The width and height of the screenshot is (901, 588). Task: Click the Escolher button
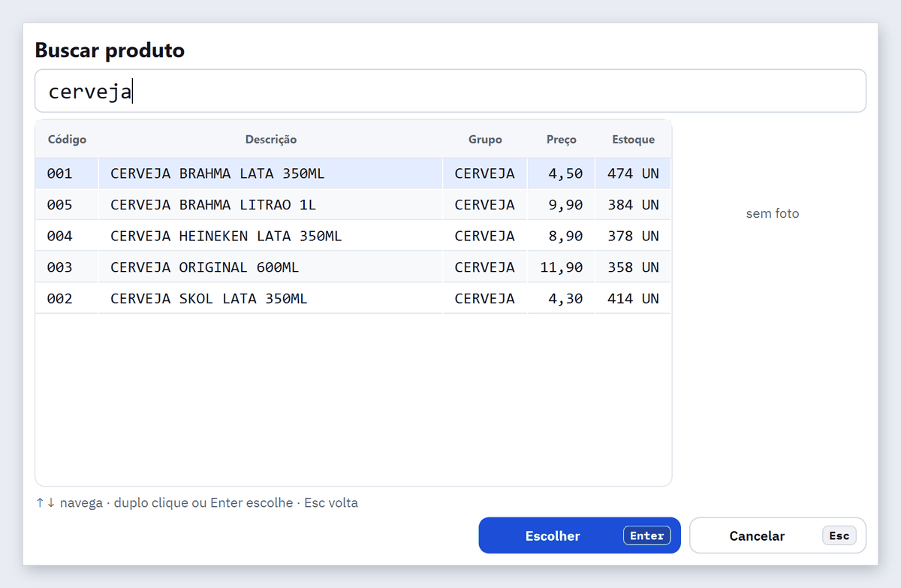[x=580, y=535]
